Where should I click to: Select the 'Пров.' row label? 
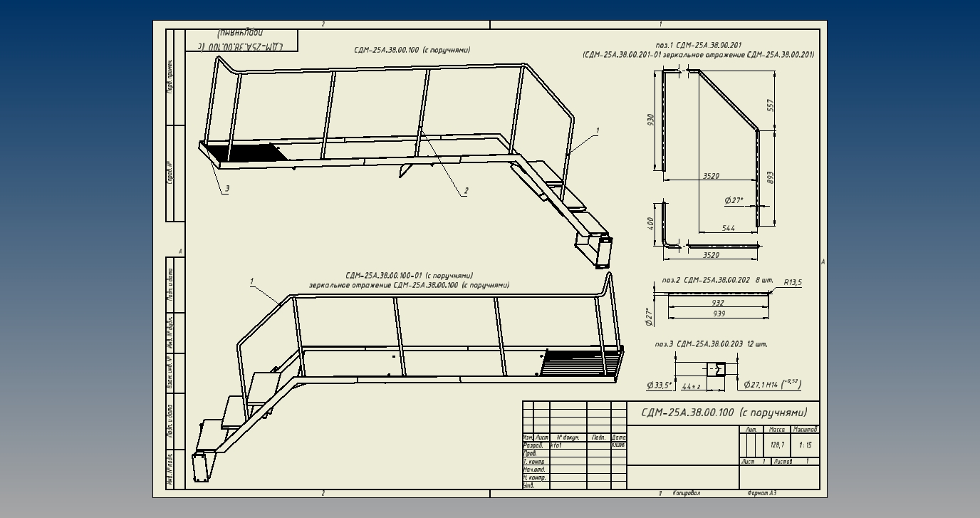(530, 454)
